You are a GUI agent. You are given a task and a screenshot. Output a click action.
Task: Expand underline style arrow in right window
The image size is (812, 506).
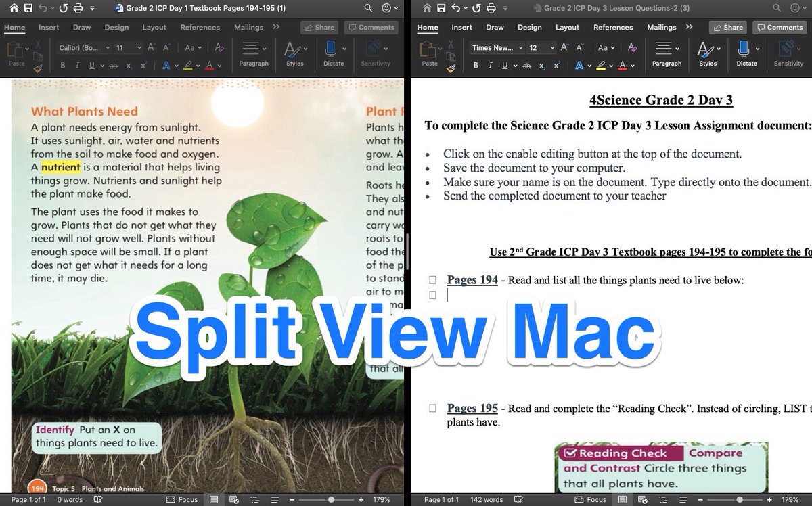(x=514, y=66)
